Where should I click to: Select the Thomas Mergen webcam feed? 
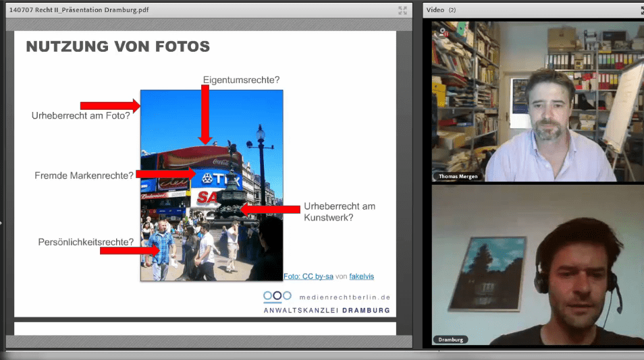tap(537, 101)
